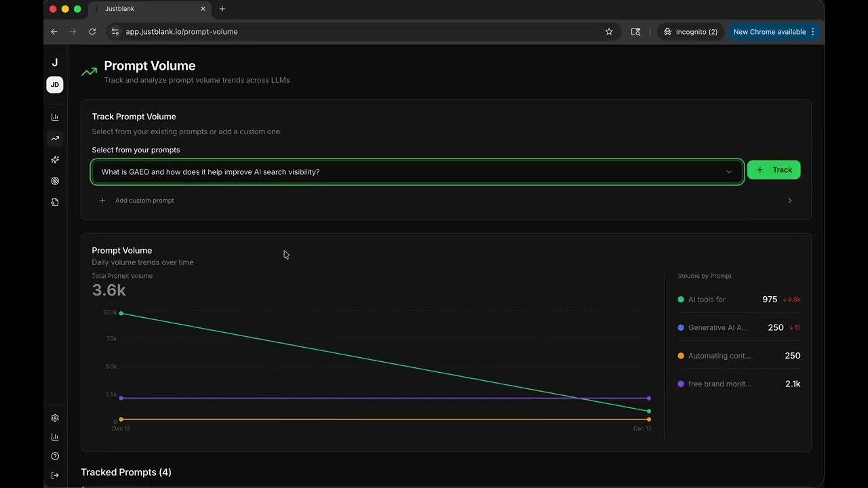Viewport: 868px width, 488px height.
Task: Open Chrome's three-dot menu
Action: click(x=813, y=32)
